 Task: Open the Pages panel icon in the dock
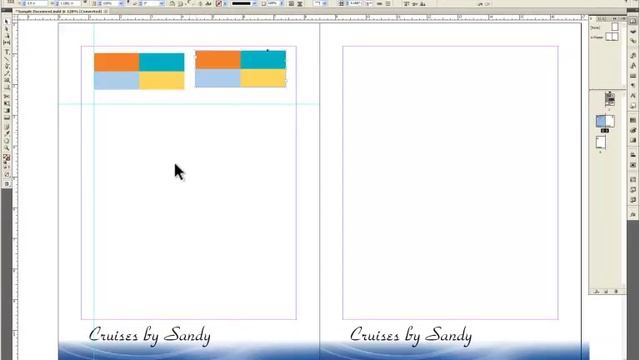(x=633, y=22)
